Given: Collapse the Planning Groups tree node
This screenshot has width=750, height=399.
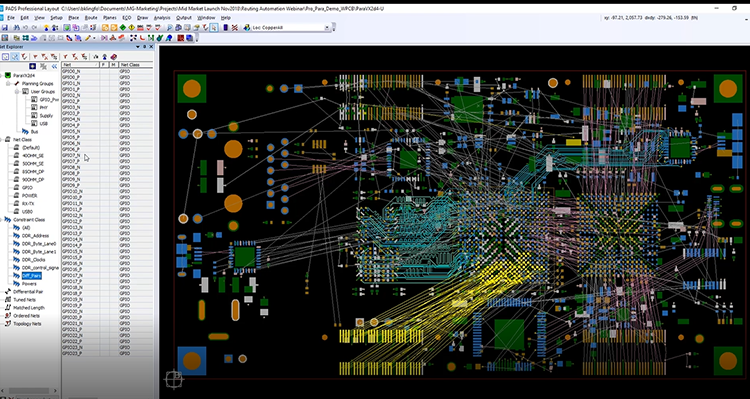Looking at the screenshot, I should pyautogui.click(x=8, y=84).
